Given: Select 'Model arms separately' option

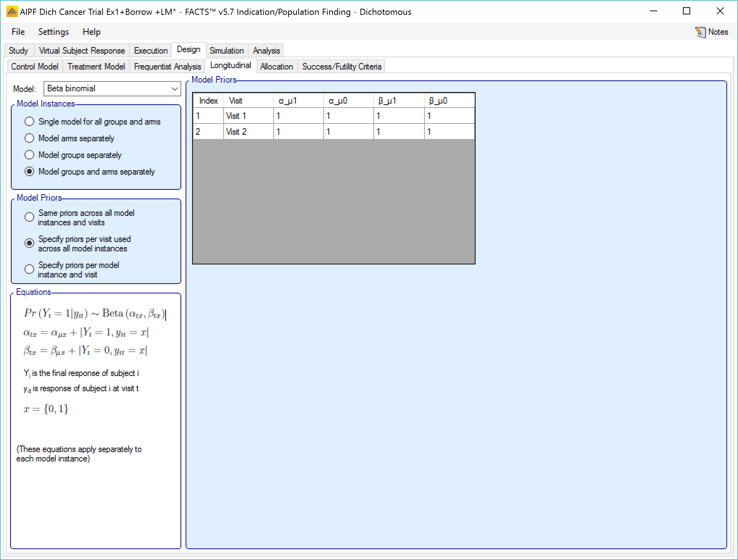Looking at the screenshot, I should pyautogui.click(x=29, y=138).
